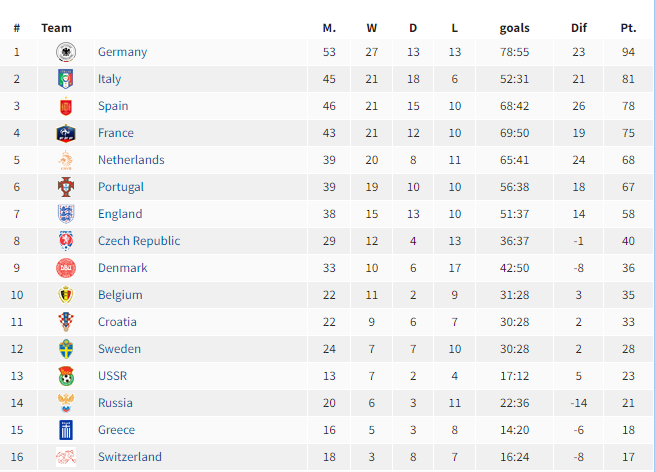Click the England team crest icon
This screenshot has width=655, height=472.
coord(66,214)
